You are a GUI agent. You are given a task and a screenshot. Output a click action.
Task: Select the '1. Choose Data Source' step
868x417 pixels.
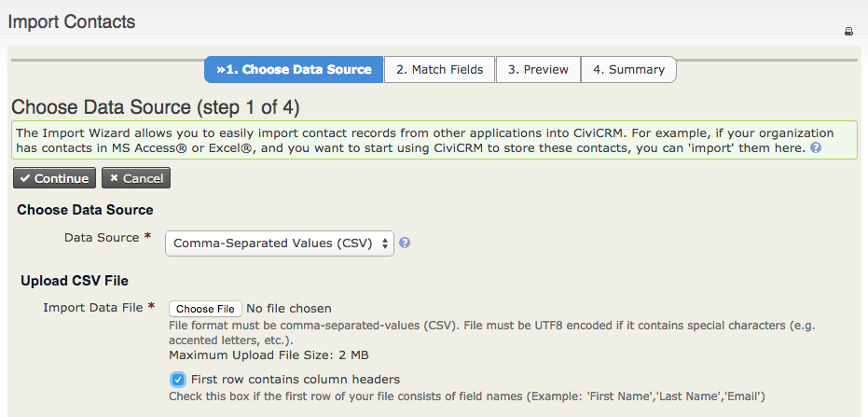[294, 70]
